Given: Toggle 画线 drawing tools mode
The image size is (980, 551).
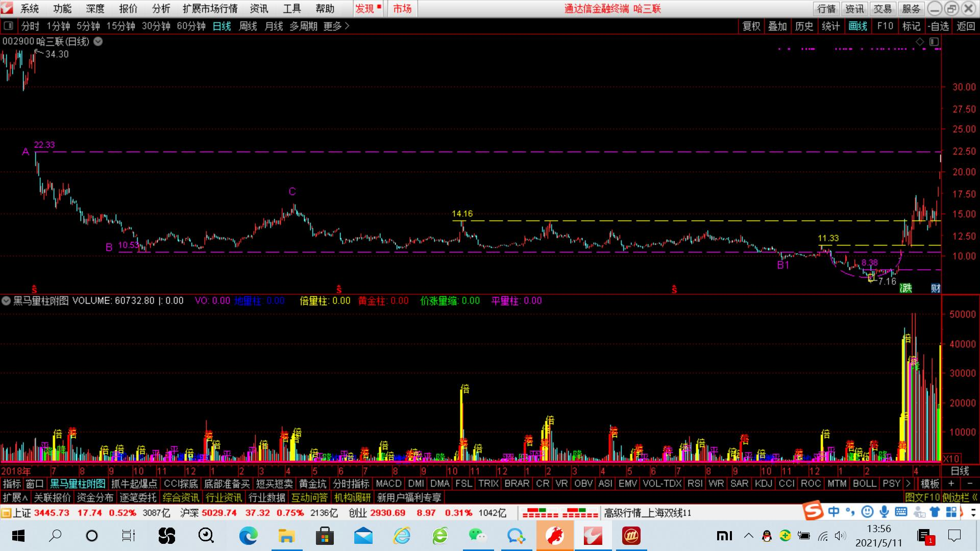Looking at the screenshot, I should tap(857, 26).
